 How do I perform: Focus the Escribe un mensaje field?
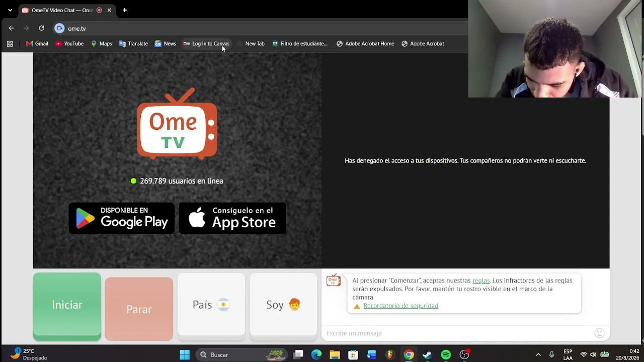458,333
